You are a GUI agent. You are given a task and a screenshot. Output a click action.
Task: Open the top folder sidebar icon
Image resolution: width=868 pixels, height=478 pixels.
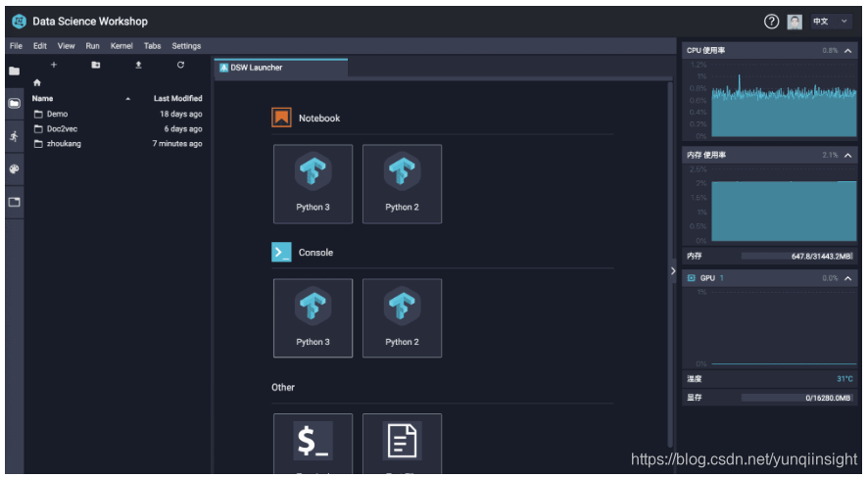(15, 71)
